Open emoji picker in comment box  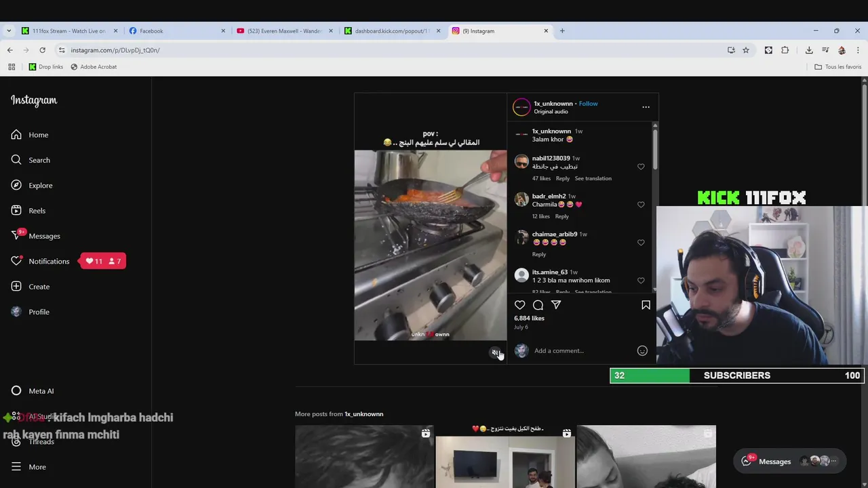tap(642, 350)
